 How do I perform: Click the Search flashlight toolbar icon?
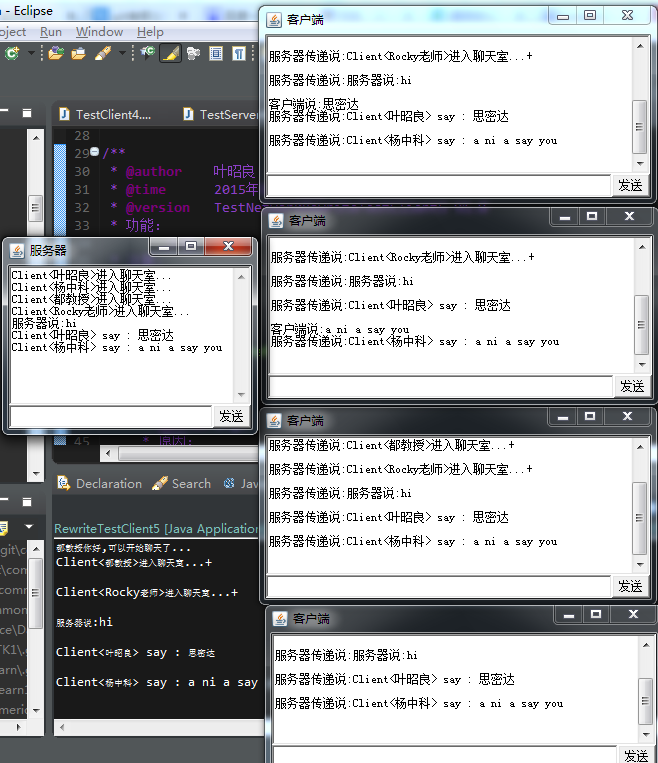pos(101,54)
